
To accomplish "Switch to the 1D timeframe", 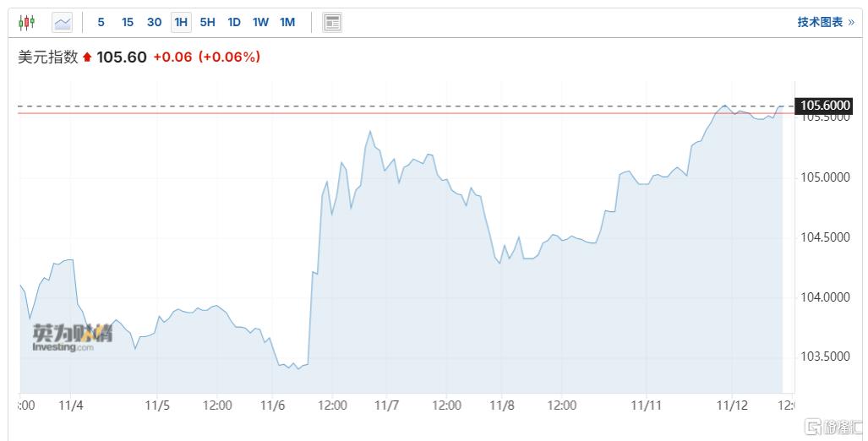I will click(x=234, y=23).
